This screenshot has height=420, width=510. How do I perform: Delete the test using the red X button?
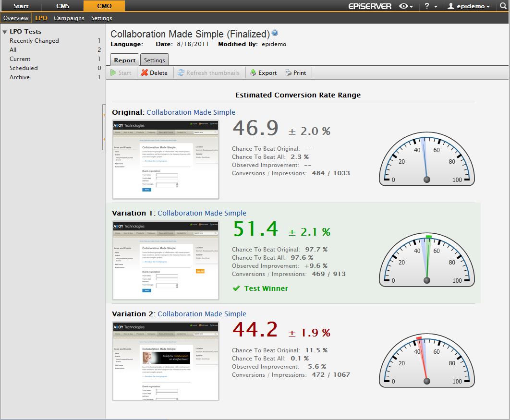(x=154, y=72)
